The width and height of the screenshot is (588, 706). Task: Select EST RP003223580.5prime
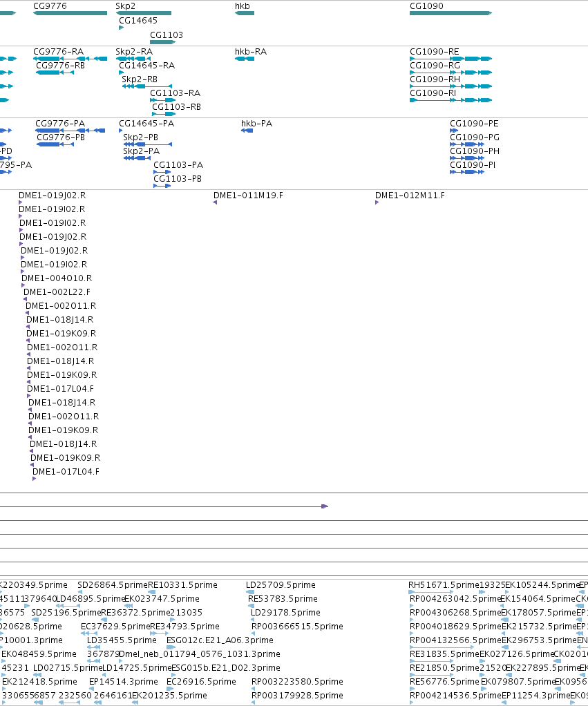coord(297,682)
